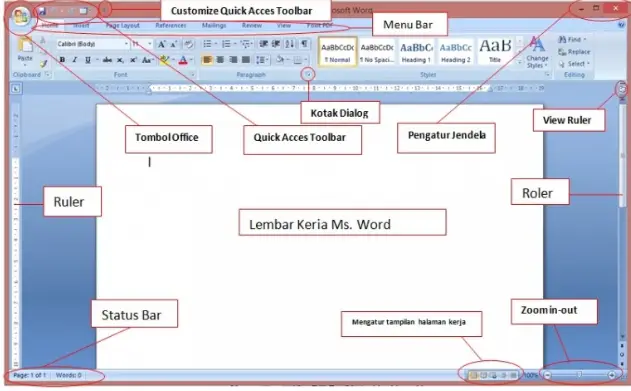631x391 pixels.
Task: Open the Calibri (Body) font name dropdown
Action: pos(126,44)
